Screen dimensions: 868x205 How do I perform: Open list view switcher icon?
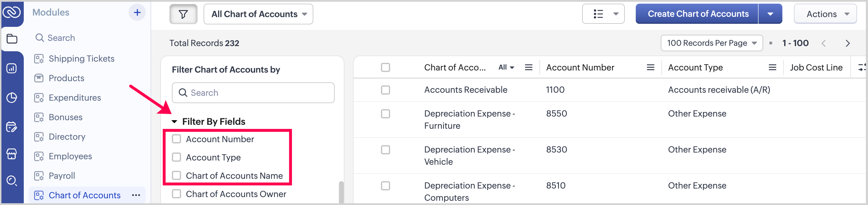[x=603, y=14]
